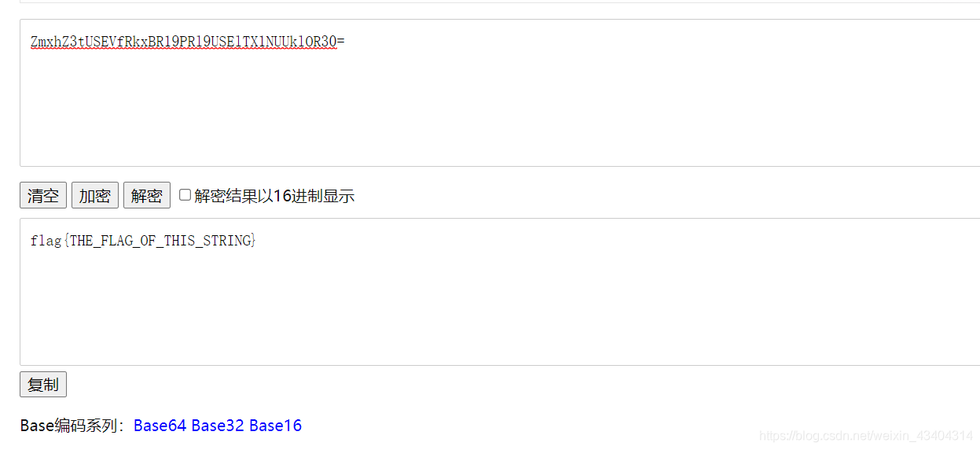This screenshot has width=980, height=450.
Task: Enable the hex display checkbox
Action: 185,194
